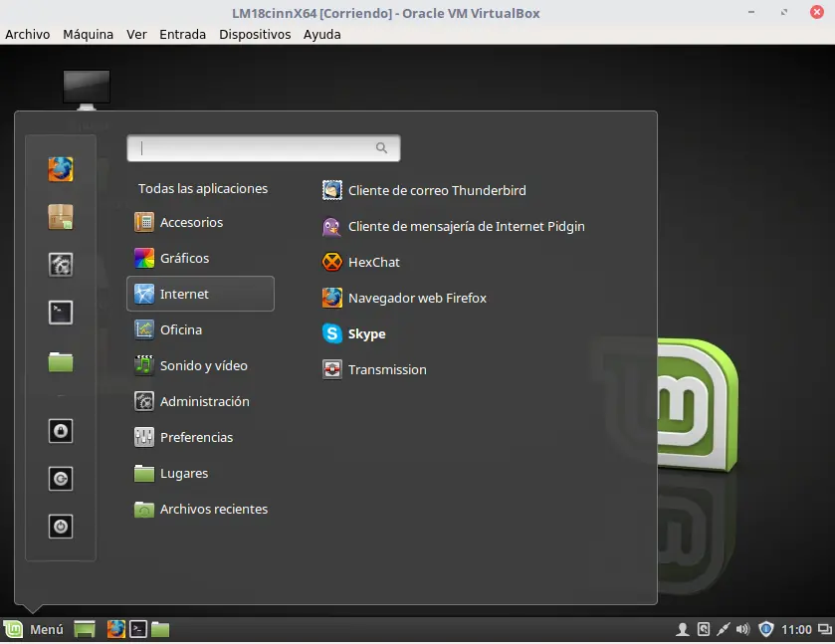This screenshot has height=644, width=835.
Task: Click the Logout icon in sidebar
Action: (x=61, y=479)
